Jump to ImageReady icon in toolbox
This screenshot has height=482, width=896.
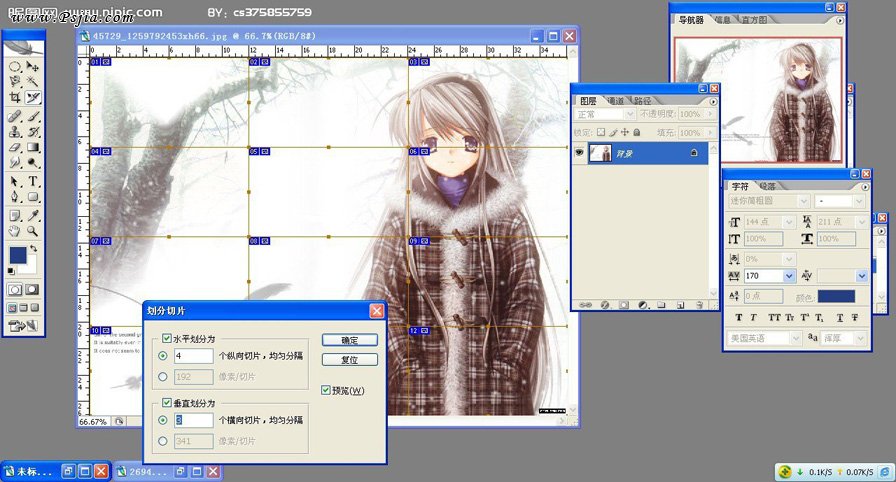coord(23,326)
